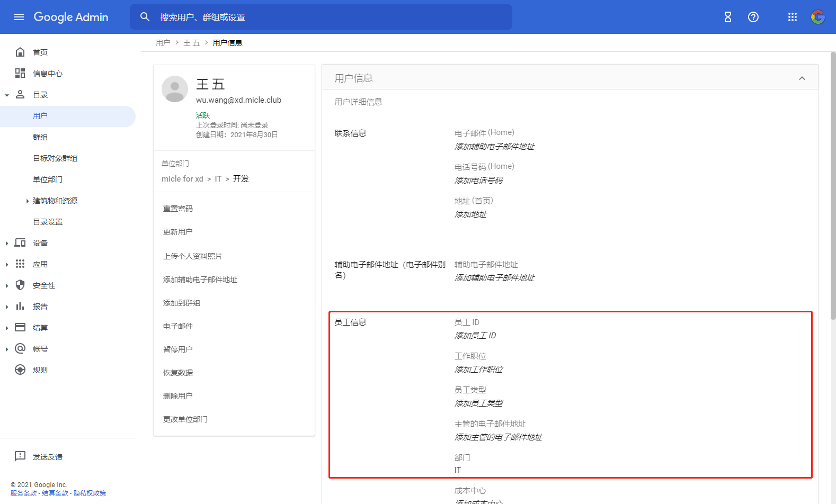Click 用户 breadcrumb link
The height and width of the screenshot is (504, 836).
pyautogui.click(x=163, y=43)
